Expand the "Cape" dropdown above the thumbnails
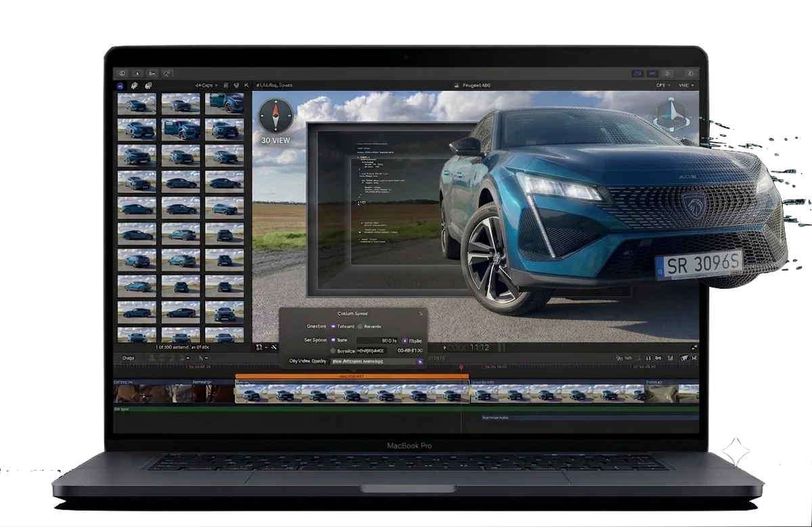This screenshot has height=527, width=812. coord(206,86)
